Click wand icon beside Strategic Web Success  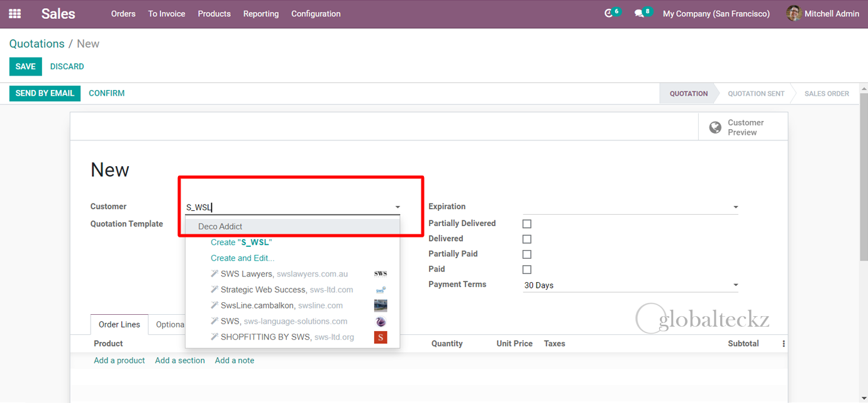pos(214,290)
